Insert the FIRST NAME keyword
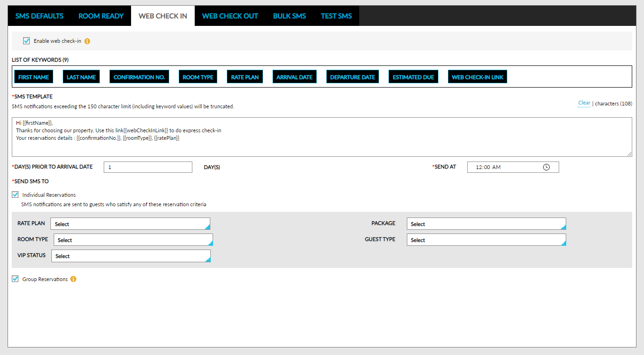The width and height of the screenshot is (644, 355). point(33,77)
